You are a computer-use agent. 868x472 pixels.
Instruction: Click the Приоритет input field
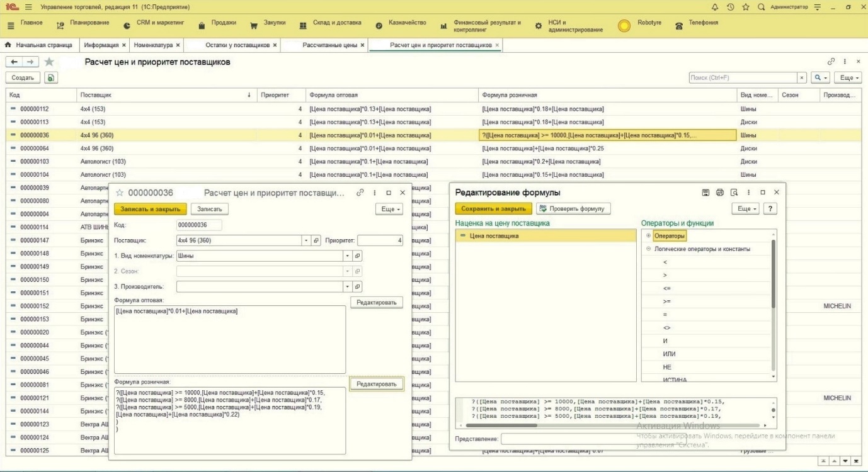click(x=380, y=240)
